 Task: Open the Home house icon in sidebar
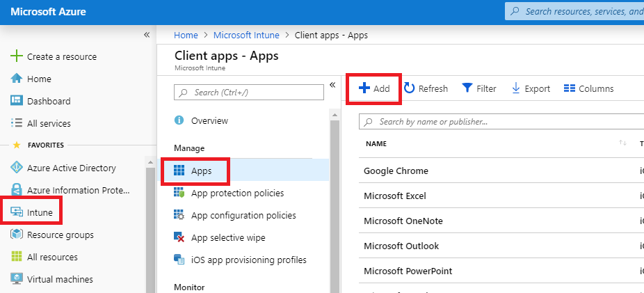[17, 79]
